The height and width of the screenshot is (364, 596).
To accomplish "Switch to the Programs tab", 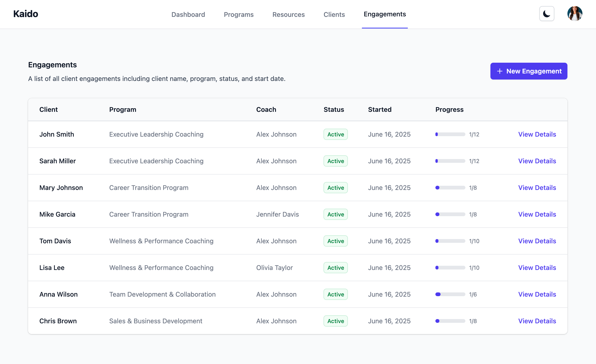I will tap(239, 14).
